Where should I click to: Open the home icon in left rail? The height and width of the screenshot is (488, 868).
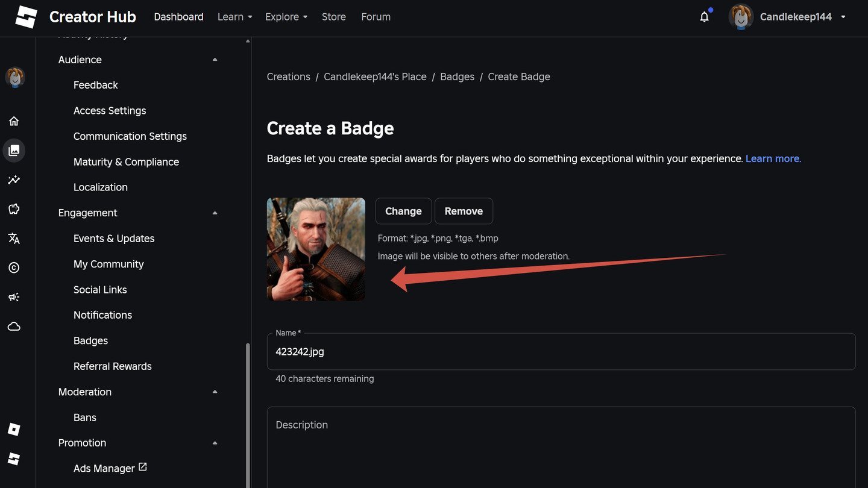coord(14,121)
